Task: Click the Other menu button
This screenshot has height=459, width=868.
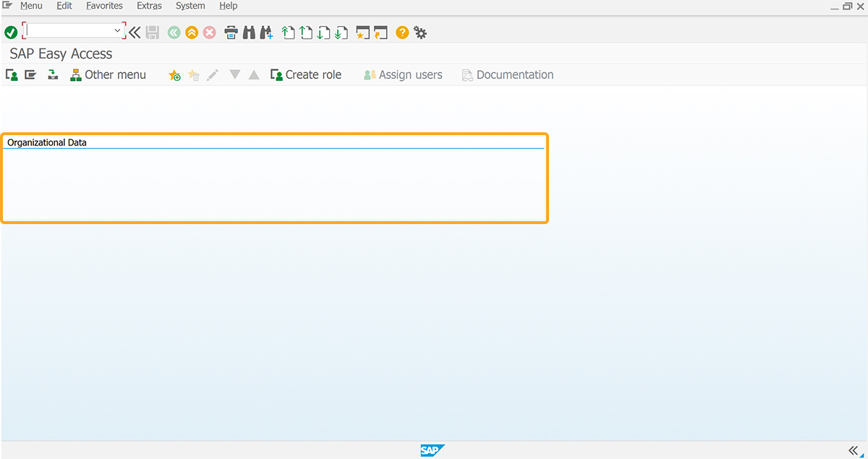Action: pyautogui.click(x=108, y=74)
